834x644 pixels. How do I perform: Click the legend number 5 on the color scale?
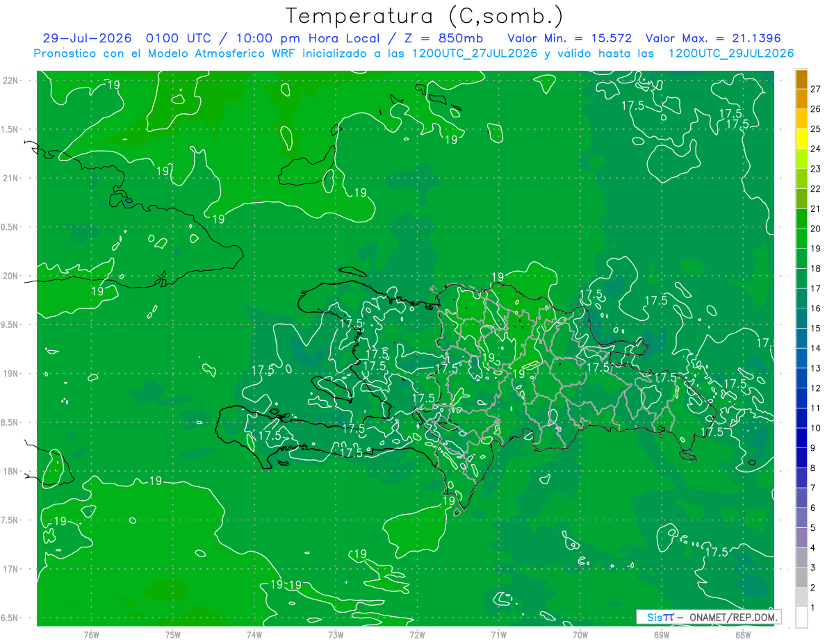click(812, 528)
